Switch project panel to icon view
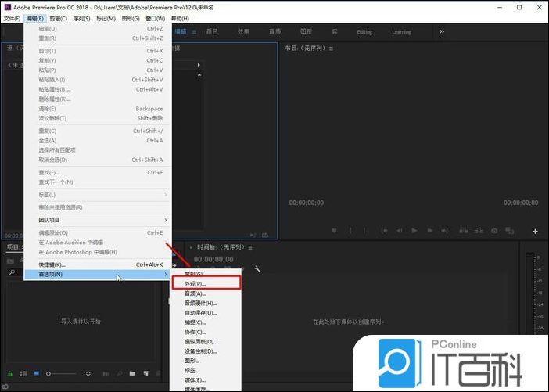The height and width of the screenshot is (392, 549). click(x=36, y=374)
